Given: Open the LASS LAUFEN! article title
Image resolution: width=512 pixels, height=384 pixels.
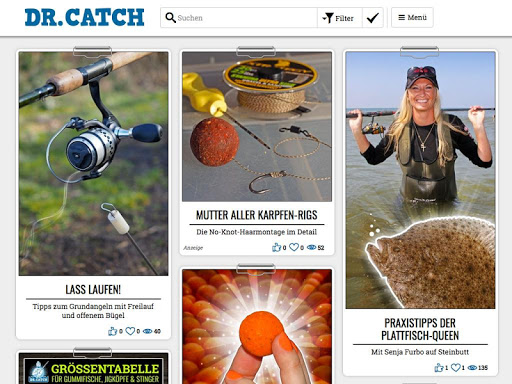Looking at the screenshot, I should (x=93, y=289).
